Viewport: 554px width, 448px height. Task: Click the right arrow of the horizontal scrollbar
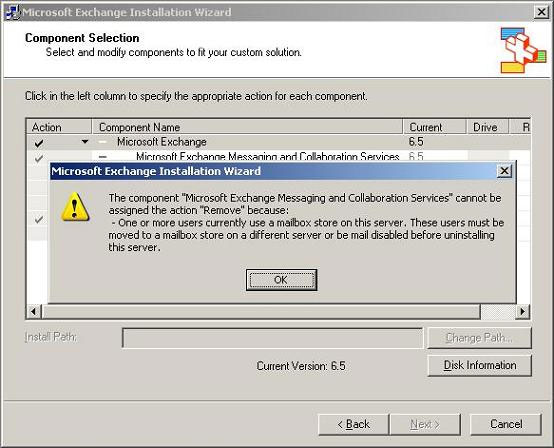tap(523, 311)
